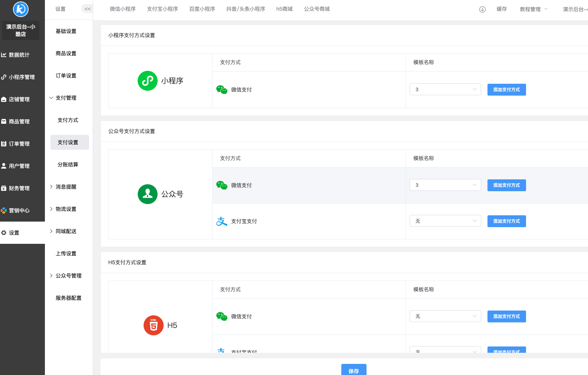This screenshot has width=588, height=375.
Task: Open 营销中心 in the left sidebar
Action: tap(19, 210)
